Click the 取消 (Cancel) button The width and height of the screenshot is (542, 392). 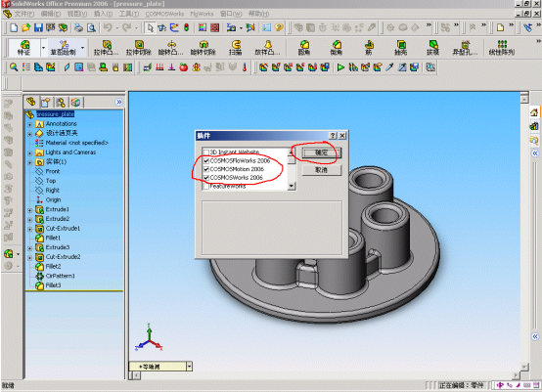pos(321,170)
